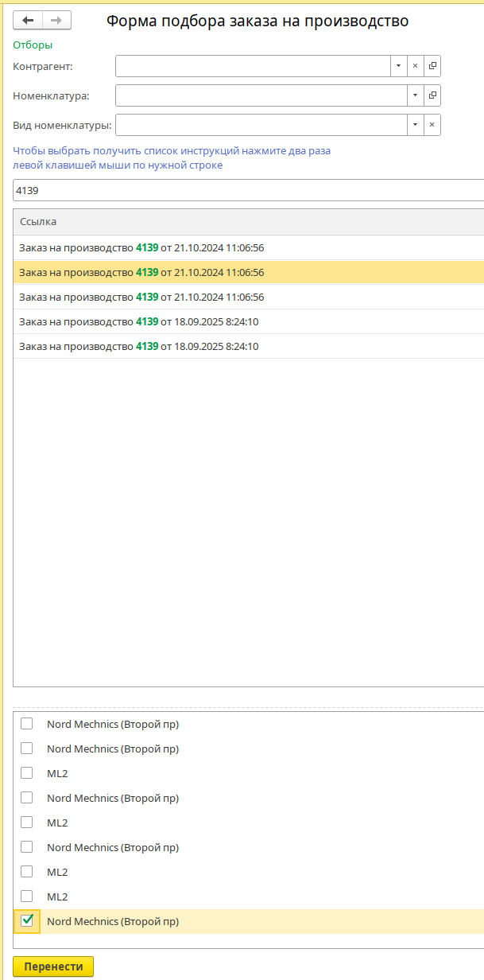The image size is (484, 980).
Task: Focus the Вид номенклатуры text input
Action: [x=261, y=125]
